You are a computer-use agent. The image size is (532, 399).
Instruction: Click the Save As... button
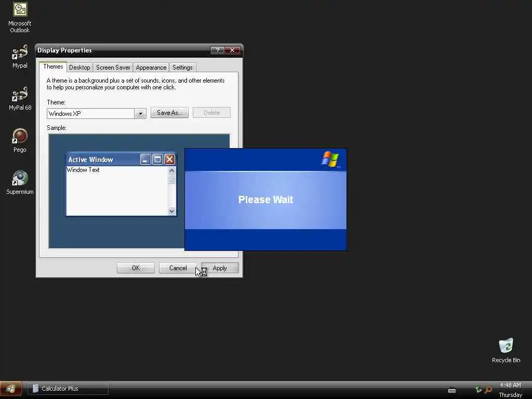tap(169, 113)
